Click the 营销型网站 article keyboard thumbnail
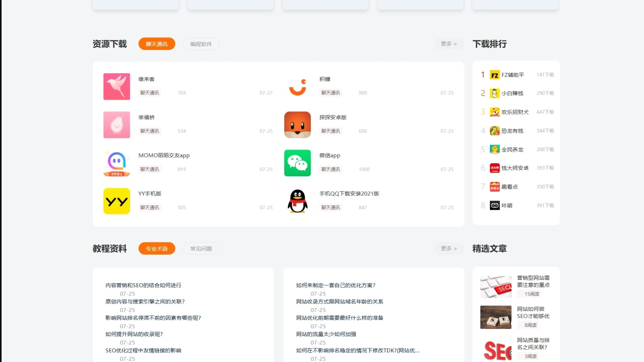Screen dimensions: 644x362 [x=495, y=286]
